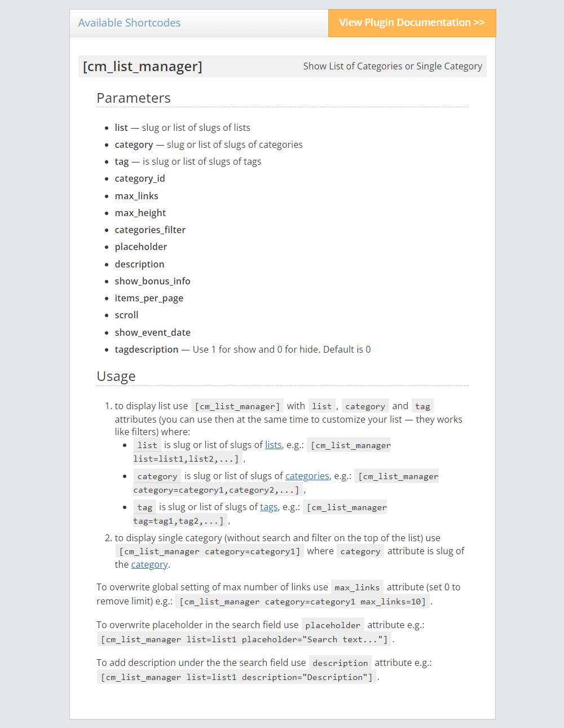Click the Parameters section heading
This screenshot has height=728, width=564.
134,98
